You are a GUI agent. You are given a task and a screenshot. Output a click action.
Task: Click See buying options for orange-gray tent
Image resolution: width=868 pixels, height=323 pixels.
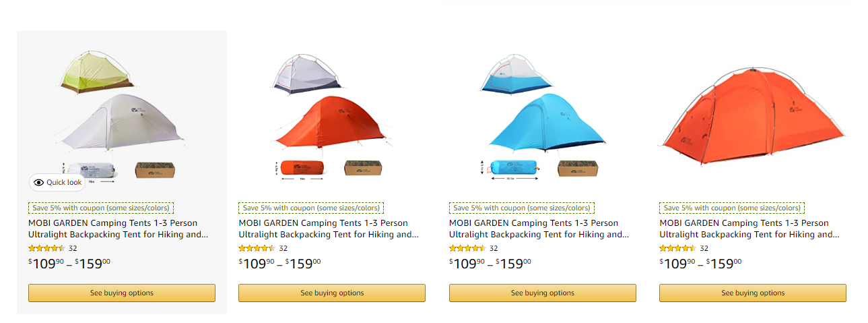[332, 293]
